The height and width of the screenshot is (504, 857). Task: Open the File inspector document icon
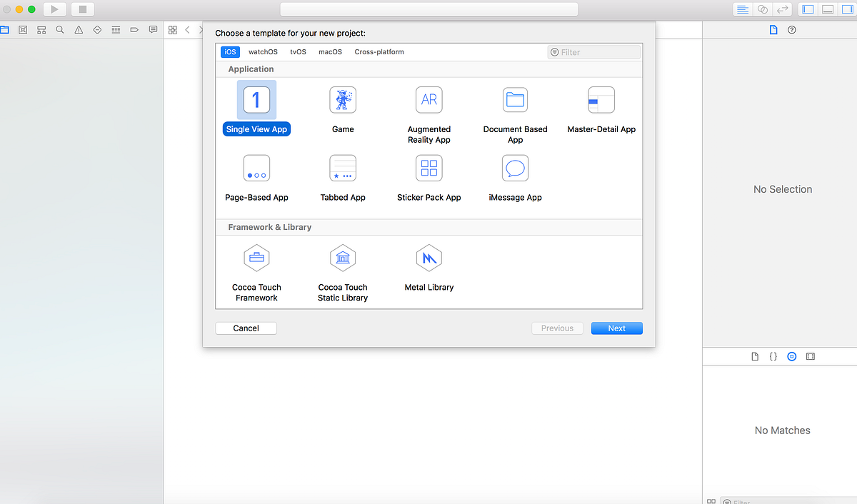773,29
